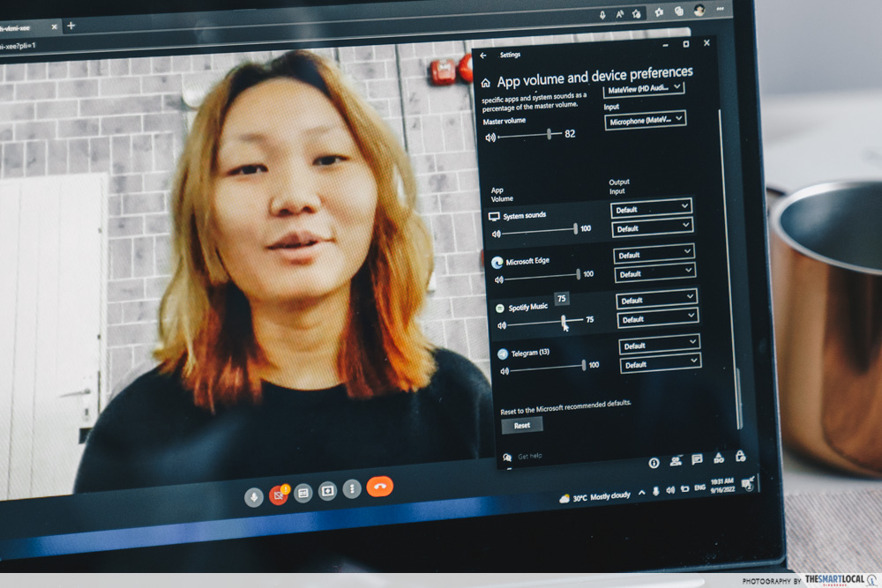
Task: Open a new browser tab
Action: 71,26
